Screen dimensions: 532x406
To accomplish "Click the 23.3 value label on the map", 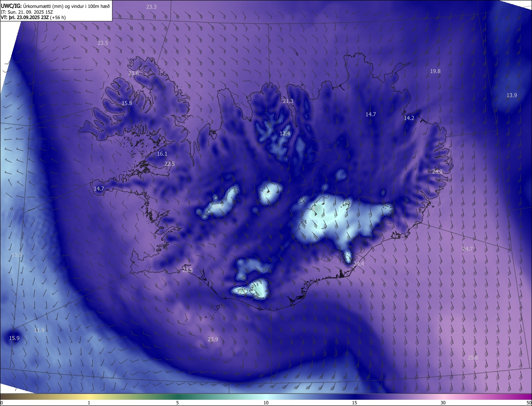I will pyautogui.click(x=152, y=7).
